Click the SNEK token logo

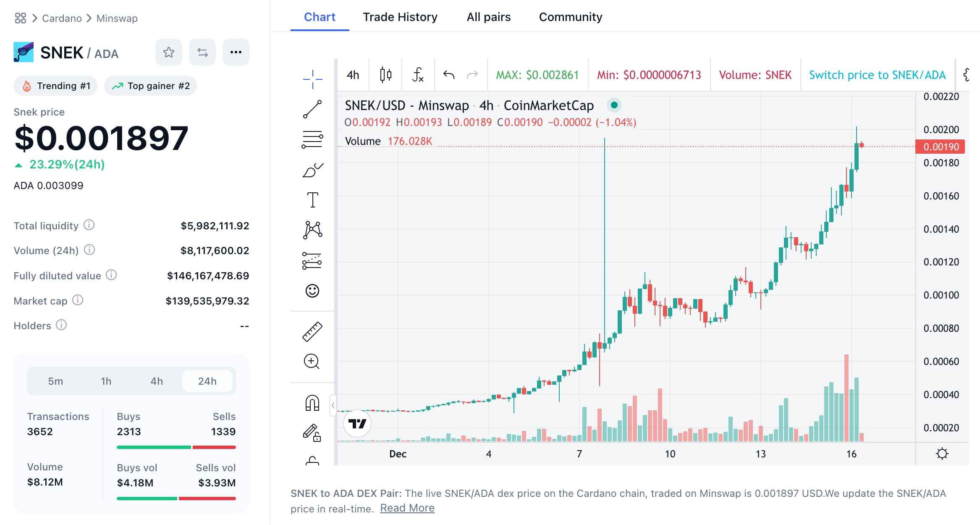(x=24, y=52)
